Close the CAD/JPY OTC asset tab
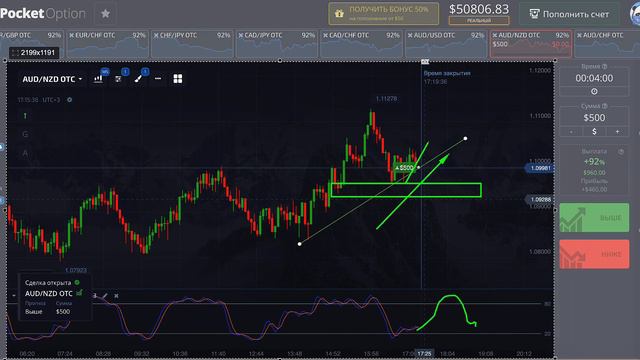Viewport: 640px width, 360px height. click(241, 36)
